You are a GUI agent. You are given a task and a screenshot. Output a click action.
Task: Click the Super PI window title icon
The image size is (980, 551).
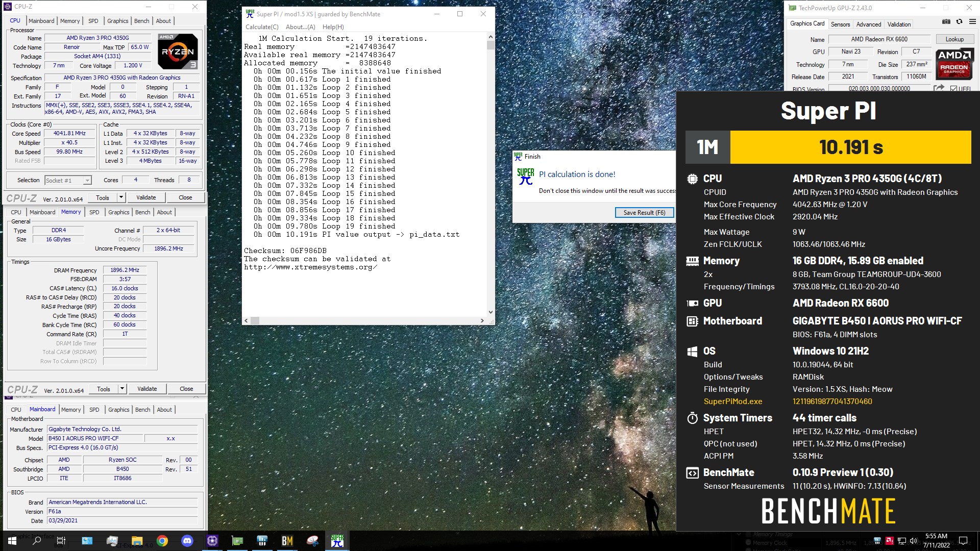[250, 14]
